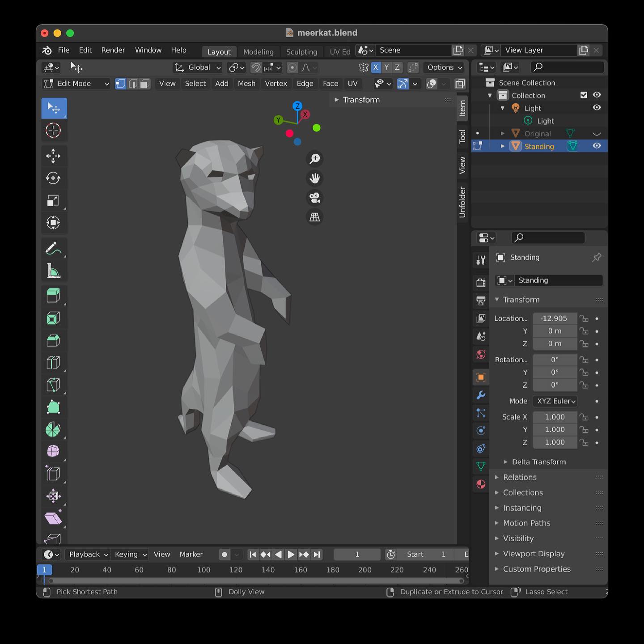Activate the Scale tool
Screen dimensions: 644x644
[x=53, y=200]
